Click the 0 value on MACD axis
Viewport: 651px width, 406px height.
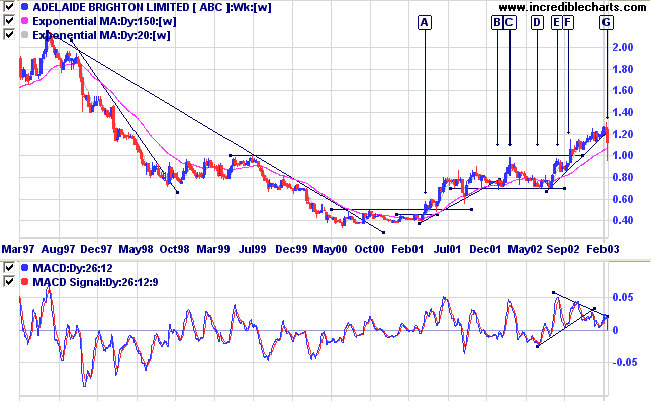pos(615,330)
